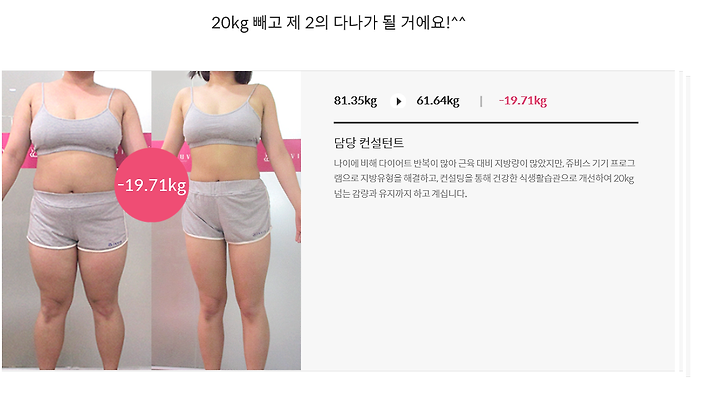Click the gray card area below the paragraph
The width and height of the screenshot is (720, 401).
(x=488, y=285)
